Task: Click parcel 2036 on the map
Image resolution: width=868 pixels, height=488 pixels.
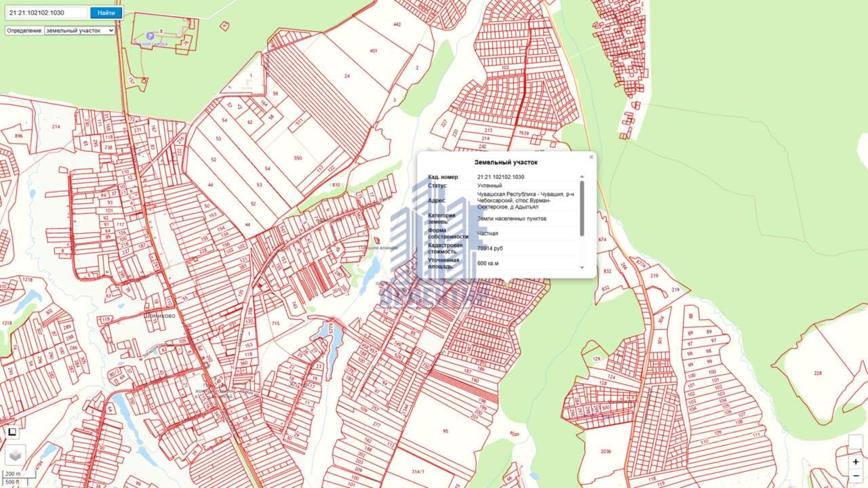Action: 606,451
